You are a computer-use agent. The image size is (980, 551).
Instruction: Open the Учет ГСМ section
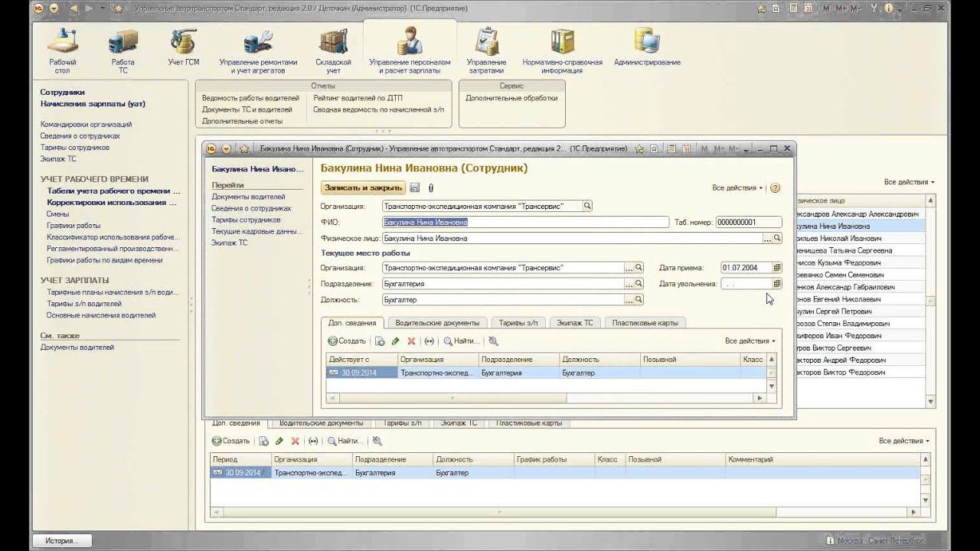point(183,47)
